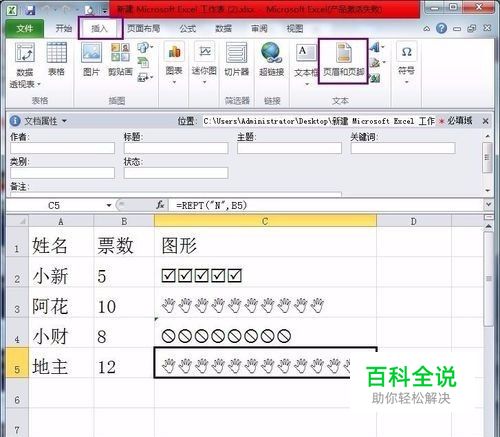Click the Document Properties panel scrollbar

pos(487,157)
